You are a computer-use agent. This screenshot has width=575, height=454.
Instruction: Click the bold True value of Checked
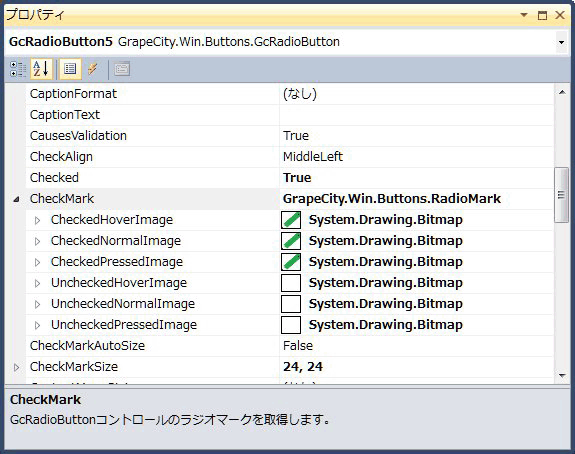(297, 177)
